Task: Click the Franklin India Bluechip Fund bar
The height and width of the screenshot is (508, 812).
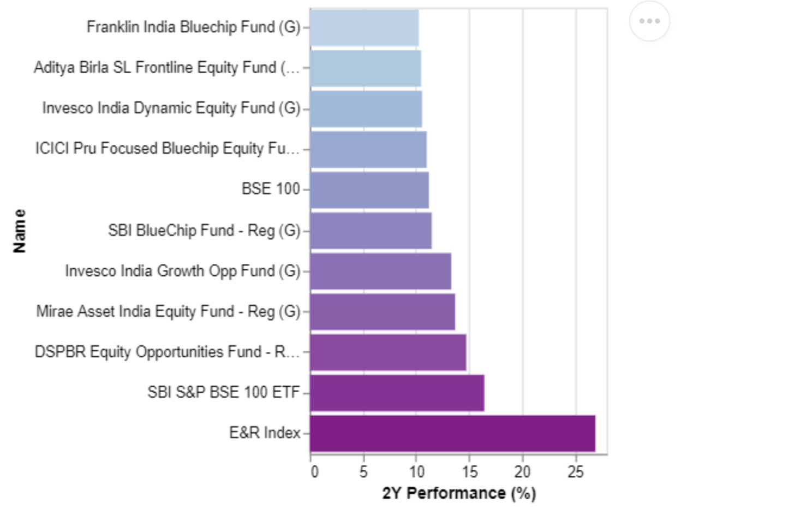Action: tap(364, 28)
